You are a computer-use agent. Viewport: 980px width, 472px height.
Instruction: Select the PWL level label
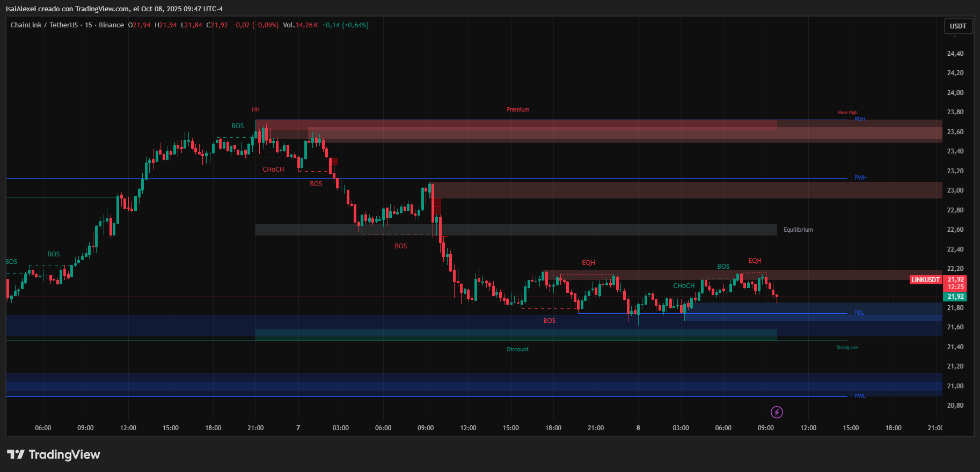point(860,396)
